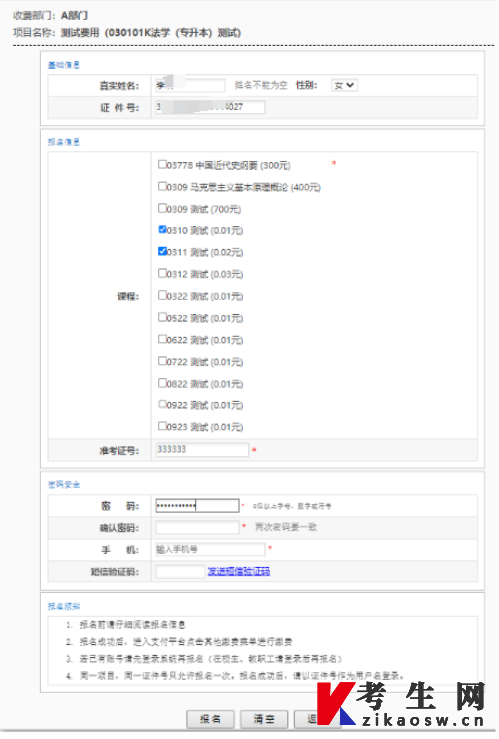This screenshot has width=499, height=739.
Task: Click the 确认密码 confirm password field
Action: coord(197,527)
